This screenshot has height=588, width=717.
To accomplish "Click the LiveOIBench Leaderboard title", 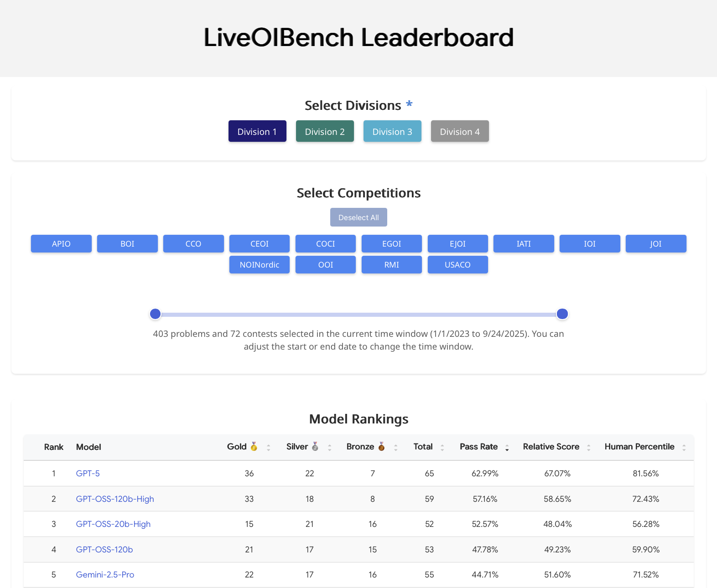I will coord(358,37).
